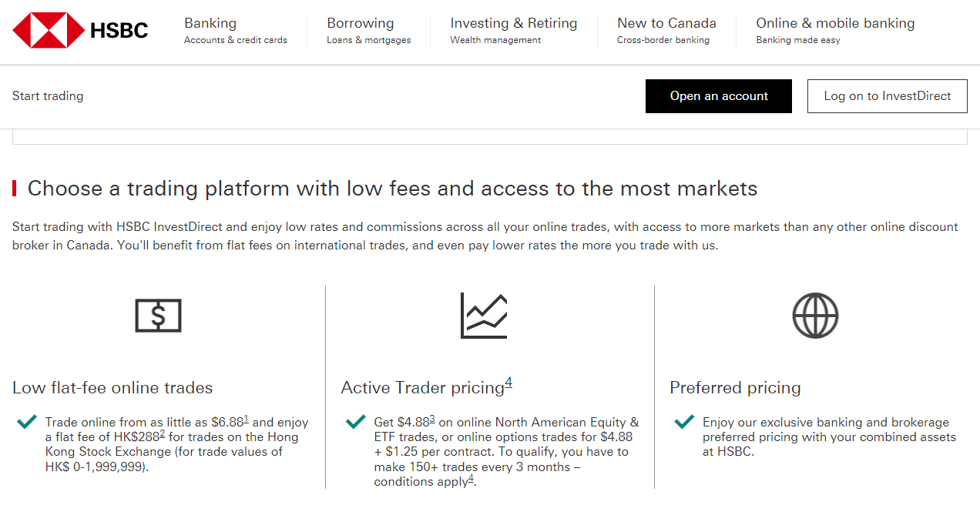Expand New to Canada menu

pyautogui.click(x=666, y=31)
